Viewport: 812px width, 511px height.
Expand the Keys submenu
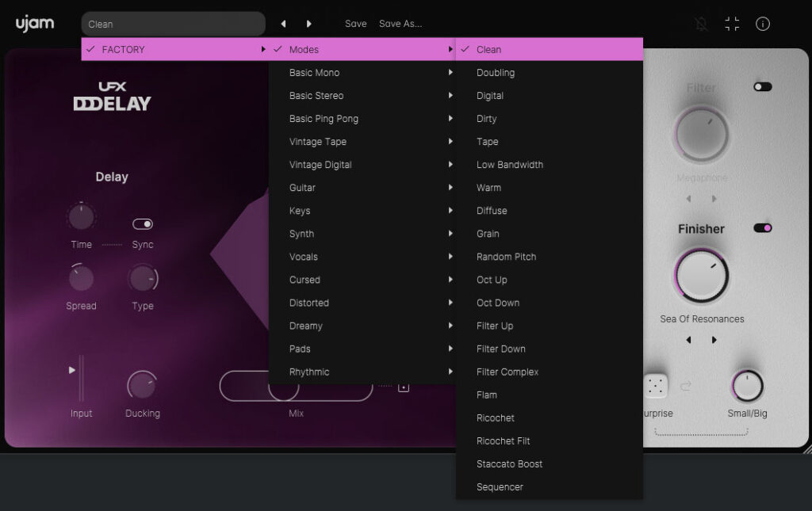(362, 211)
